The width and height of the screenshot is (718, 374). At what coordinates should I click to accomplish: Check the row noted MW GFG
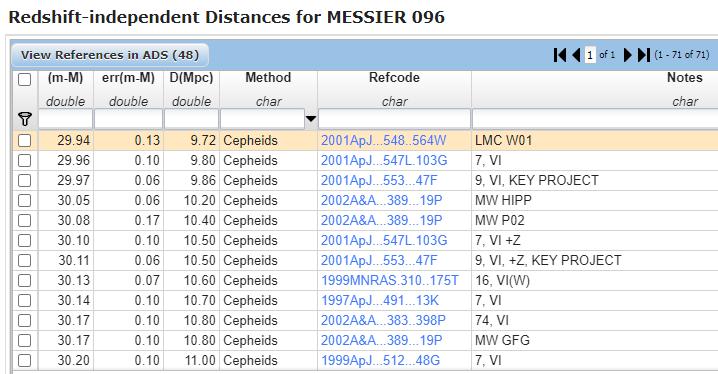coord(24,341)
